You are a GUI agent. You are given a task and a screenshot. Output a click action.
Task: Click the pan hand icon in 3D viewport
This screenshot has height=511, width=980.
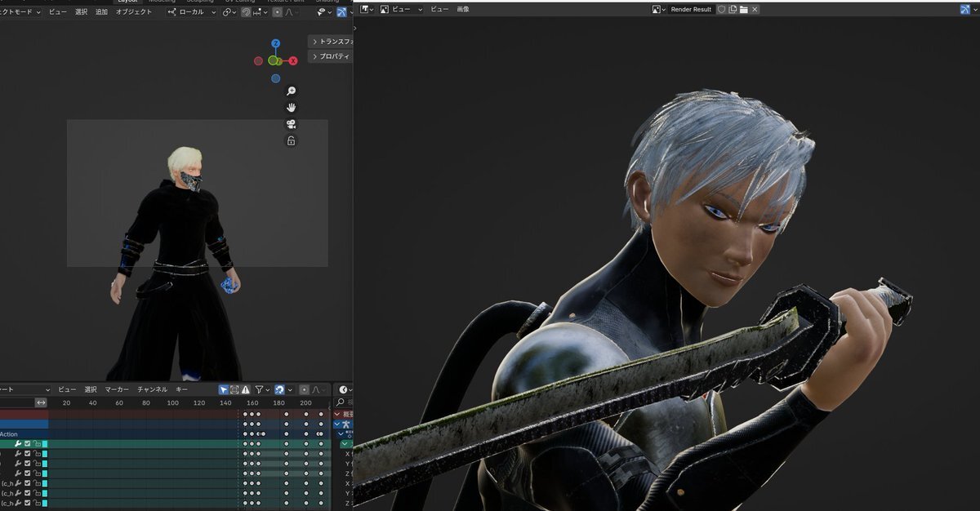pyautogui.click(x=291, y=108)
